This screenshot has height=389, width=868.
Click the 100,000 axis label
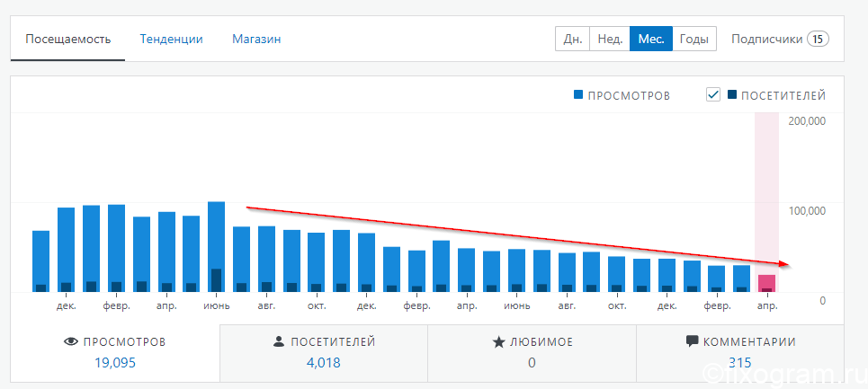click(806, 210)
